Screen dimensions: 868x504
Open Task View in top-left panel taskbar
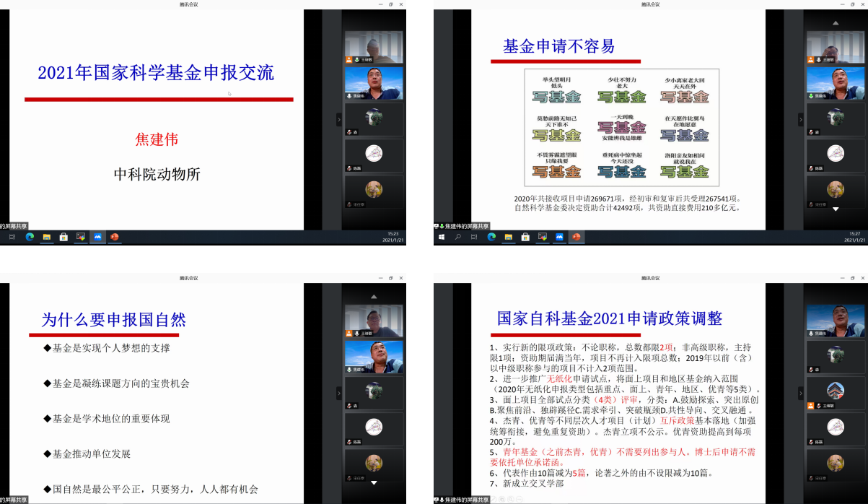coord(12,237)
